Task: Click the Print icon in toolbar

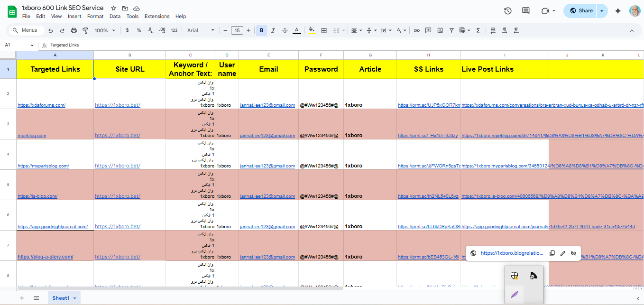Action: point(74,30)
